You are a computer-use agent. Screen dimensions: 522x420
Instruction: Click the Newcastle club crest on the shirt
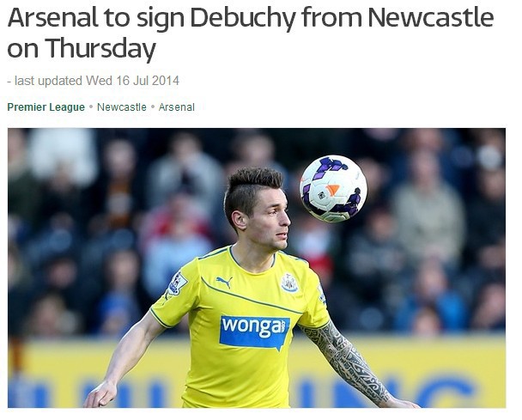(289, 283)
